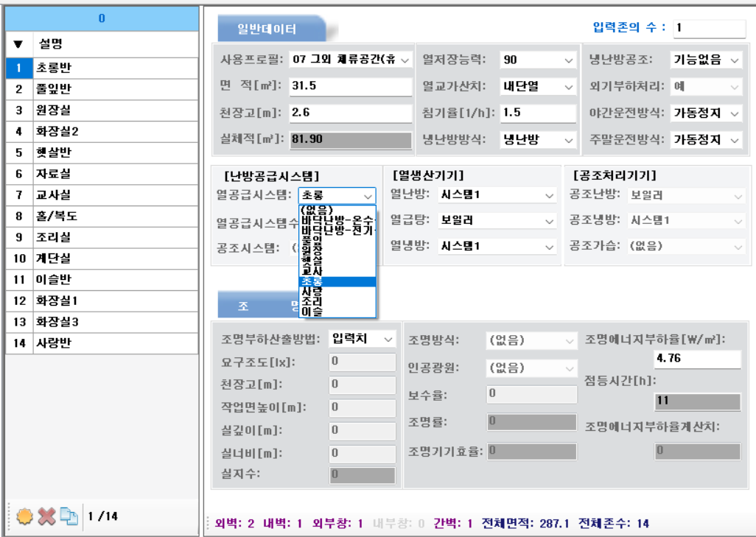756x537 pixels.
Task: Click the add new zone sun icon
Action: tap(24, 516)
